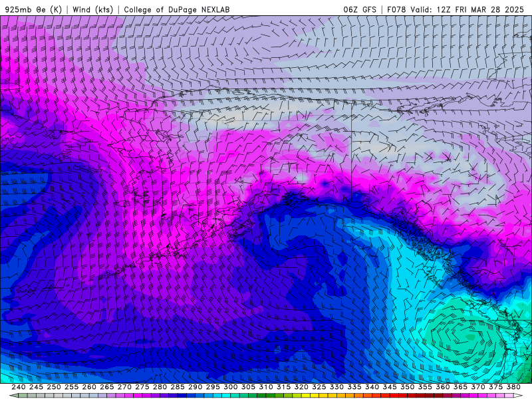532x399 pixels.
Task: Click the 280 legend value
Action: (160, 387)
